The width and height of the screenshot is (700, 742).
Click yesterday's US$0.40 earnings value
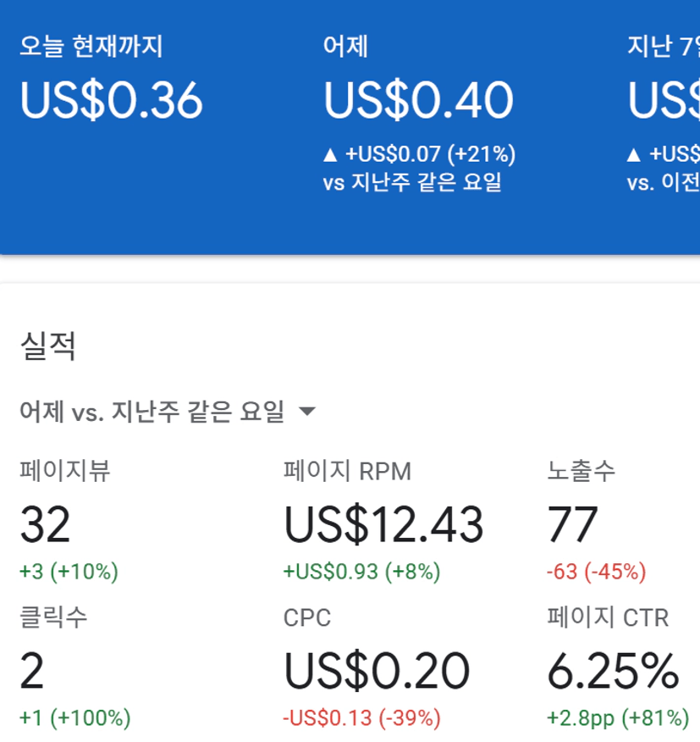click(x=418, y=101)
